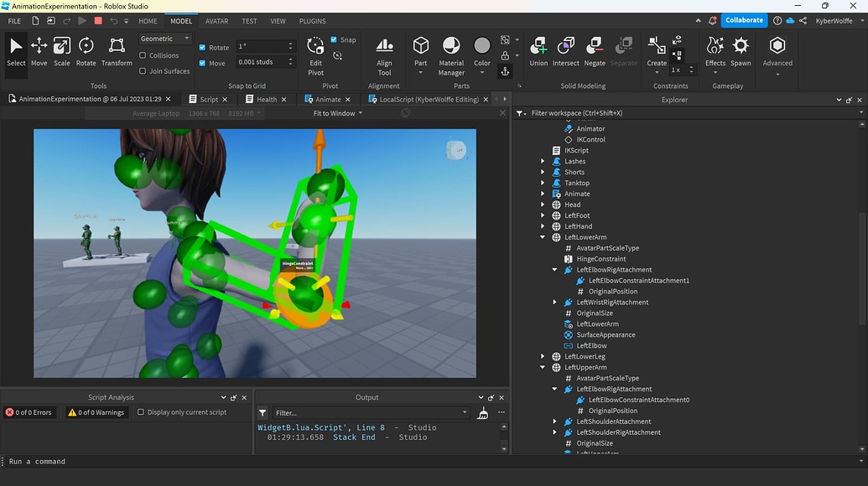Click the Collaborate button
Screen dimensions: 868x486
(x=743, y=19)
